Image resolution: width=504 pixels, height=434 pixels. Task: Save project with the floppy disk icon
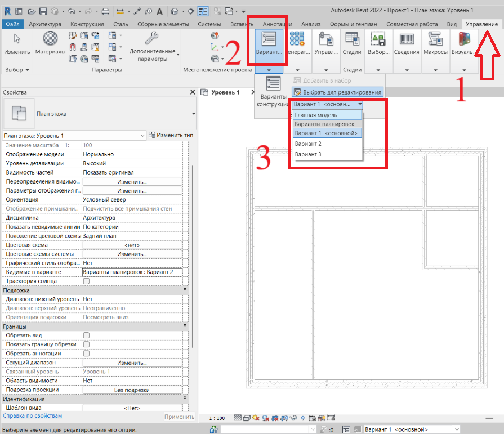(x=43, y=12)
